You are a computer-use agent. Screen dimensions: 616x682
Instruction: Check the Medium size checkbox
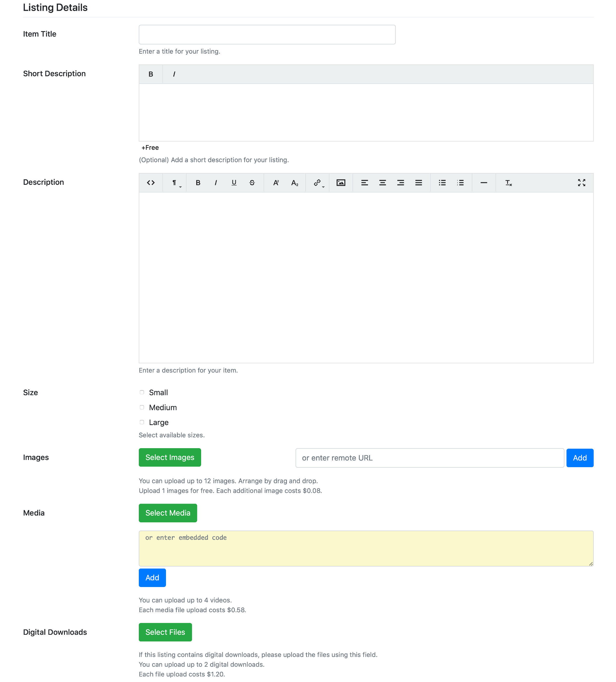tap(142, 407)
